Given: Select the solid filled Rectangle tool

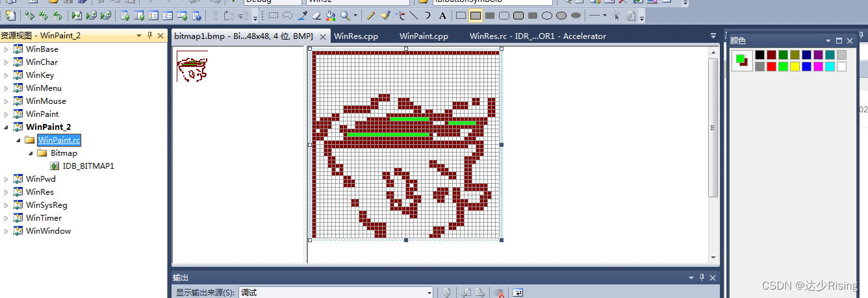Looking at the screenshot, I should [x=490, y=15].
